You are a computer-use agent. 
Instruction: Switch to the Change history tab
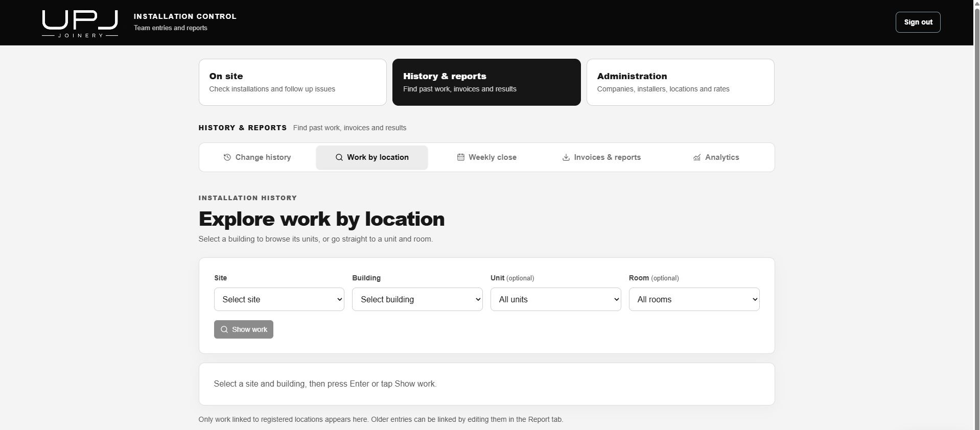coord(258,157)
